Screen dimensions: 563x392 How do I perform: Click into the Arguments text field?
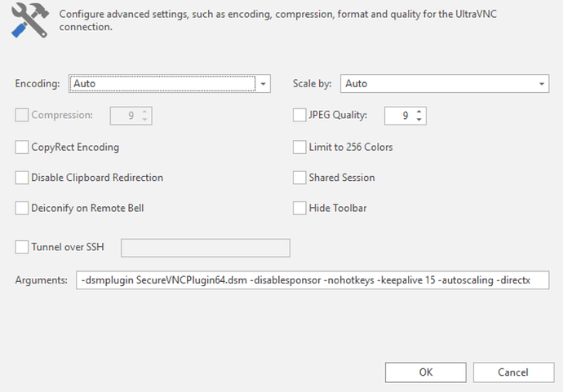point(313,280)
